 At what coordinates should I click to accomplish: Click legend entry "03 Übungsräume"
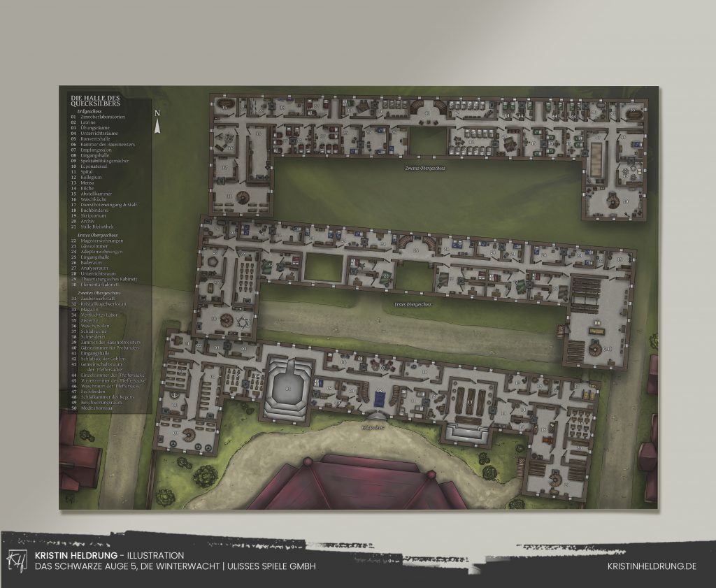pos(90,128)
